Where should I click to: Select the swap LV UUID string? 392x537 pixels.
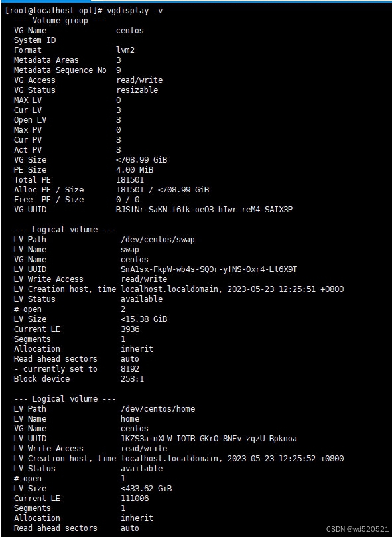tap(209, 269)
